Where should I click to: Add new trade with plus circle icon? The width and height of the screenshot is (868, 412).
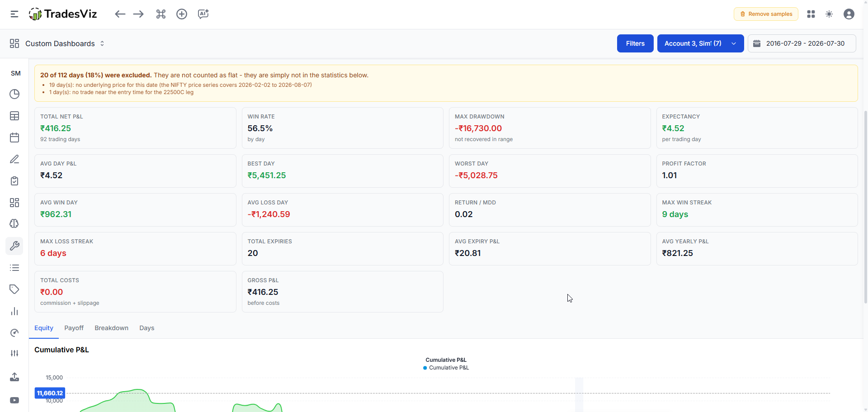182,14
